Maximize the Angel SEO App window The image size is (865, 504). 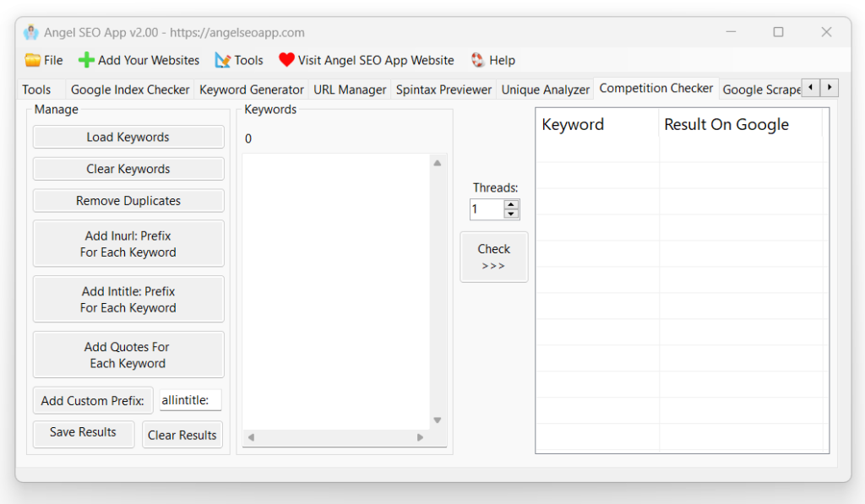click(x=778, y=32)
